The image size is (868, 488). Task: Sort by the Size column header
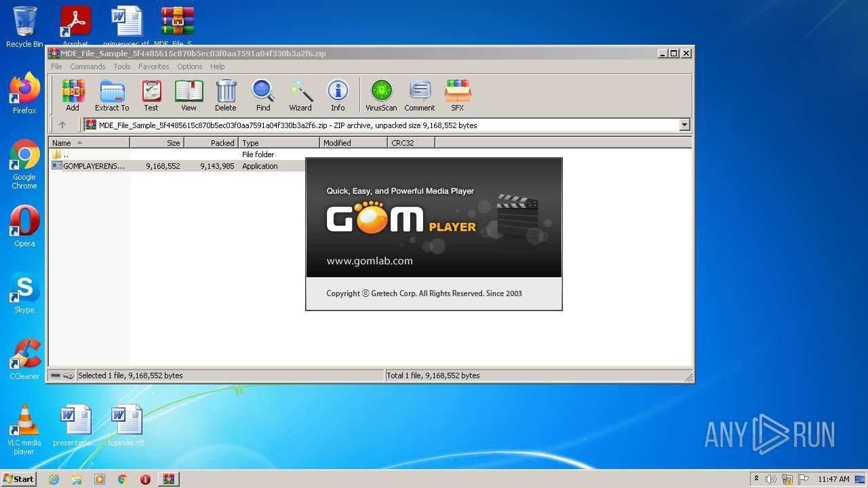(x=157, y=143)
